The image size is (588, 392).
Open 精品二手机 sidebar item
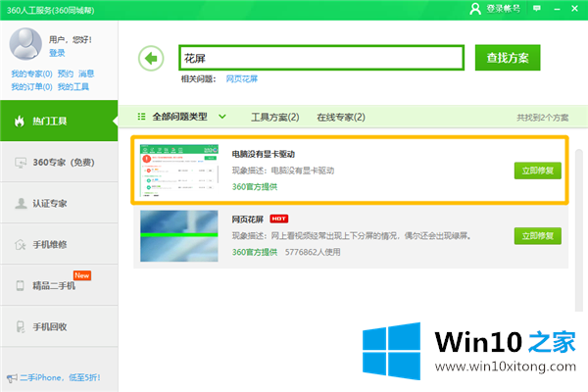pos(59,285)
